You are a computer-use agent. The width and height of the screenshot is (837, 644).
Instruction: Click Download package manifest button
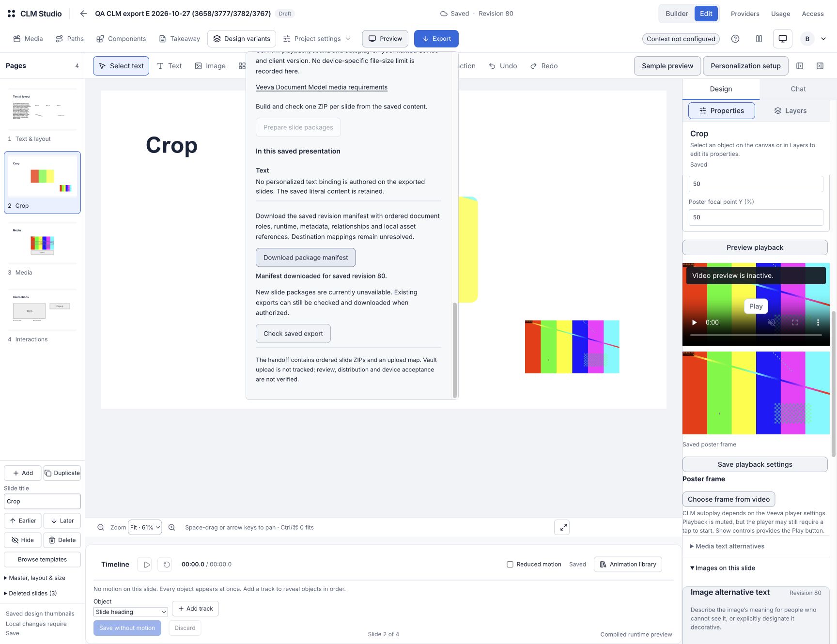click(x=306, y=258)
